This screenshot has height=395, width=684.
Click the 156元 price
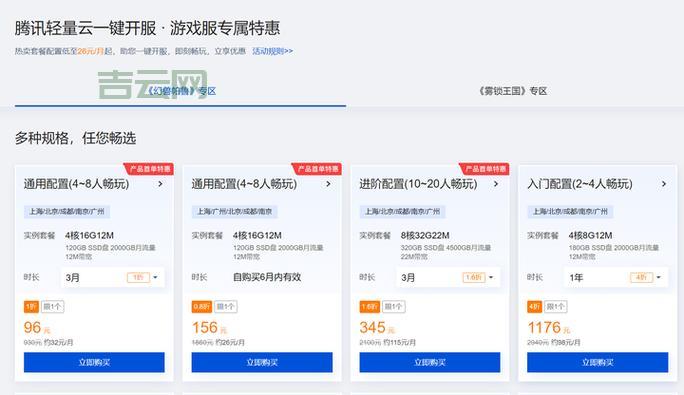tap(209, 328)
